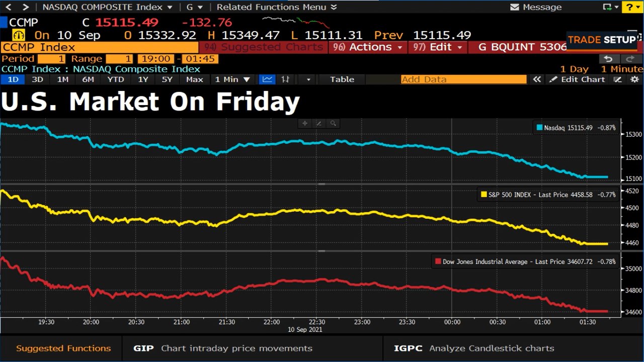Edit the Period value field

click(x=51, y=59)
